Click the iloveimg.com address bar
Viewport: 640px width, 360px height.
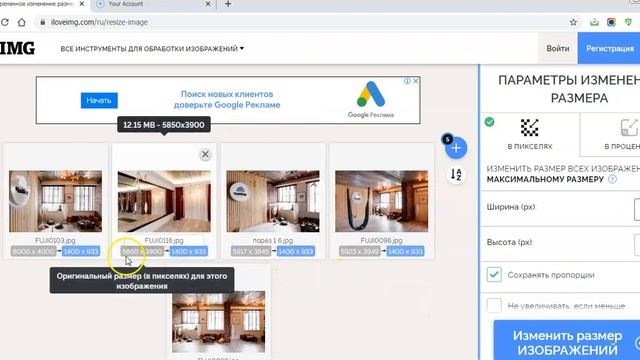[302, 22]
